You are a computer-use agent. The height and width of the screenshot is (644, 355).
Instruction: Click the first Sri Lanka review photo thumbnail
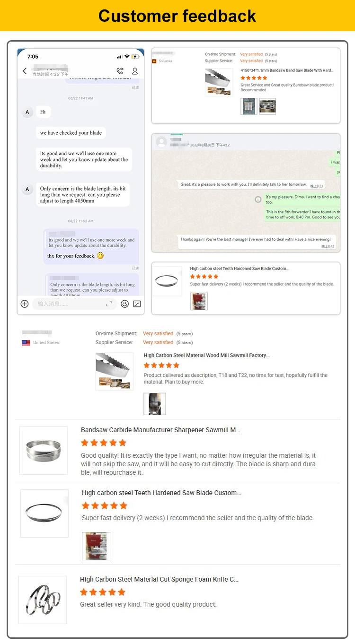248,106
